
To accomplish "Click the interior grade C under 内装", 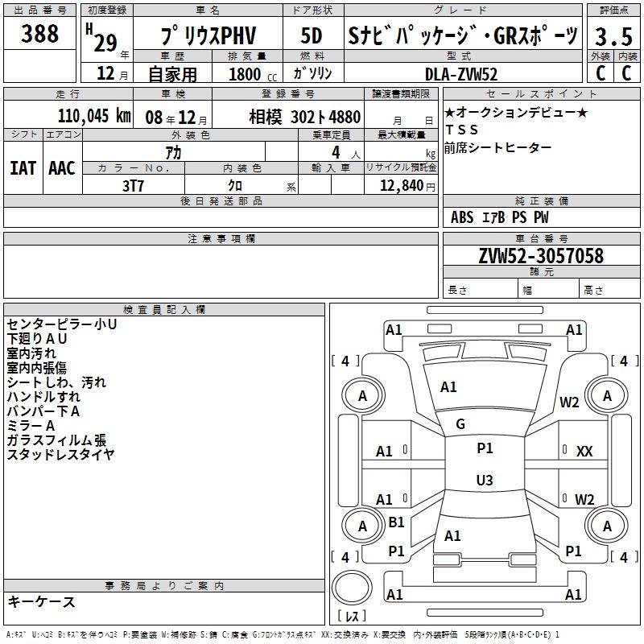I will coord(627,73).
